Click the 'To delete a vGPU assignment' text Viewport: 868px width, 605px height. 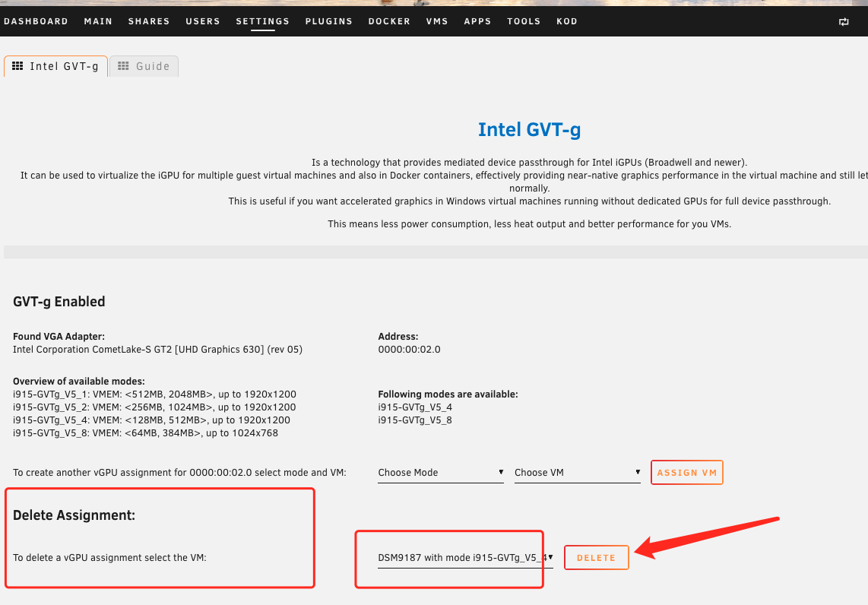tap(109, 557)
